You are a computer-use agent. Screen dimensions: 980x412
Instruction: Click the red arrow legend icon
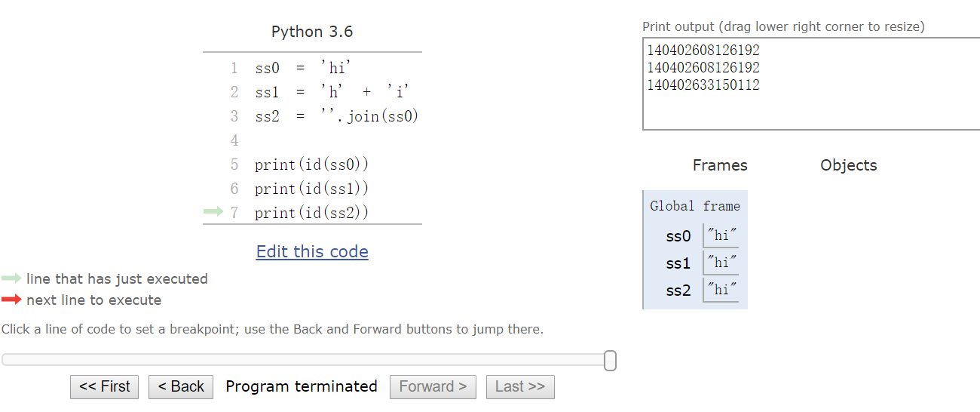[11, 300]
